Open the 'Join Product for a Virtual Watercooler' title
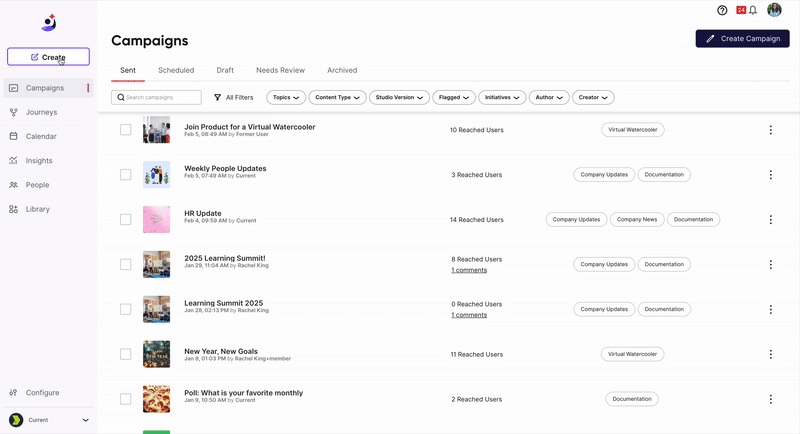The image size is (800, 434). pyautogui.click(x=249, y=127)
